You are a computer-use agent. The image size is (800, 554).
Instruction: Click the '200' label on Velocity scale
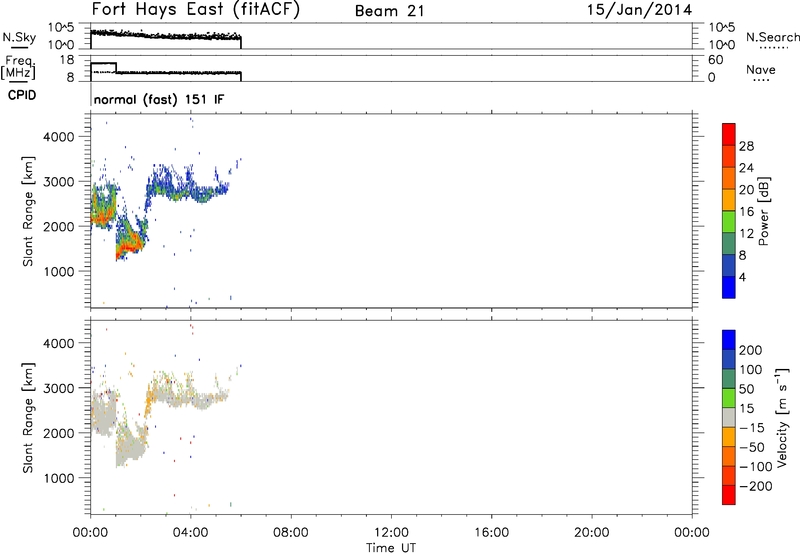(751, 350)
